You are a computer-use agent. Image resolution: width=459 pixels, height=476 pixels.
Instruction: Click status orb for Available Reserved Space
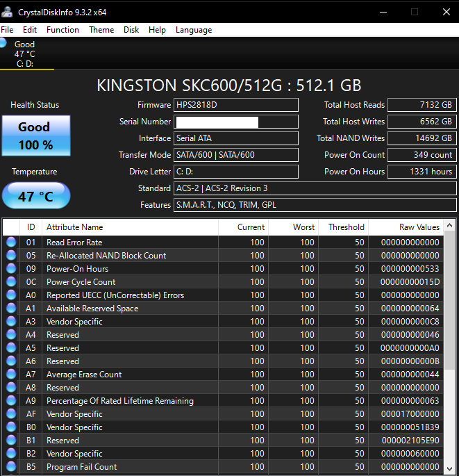point(11,308)
